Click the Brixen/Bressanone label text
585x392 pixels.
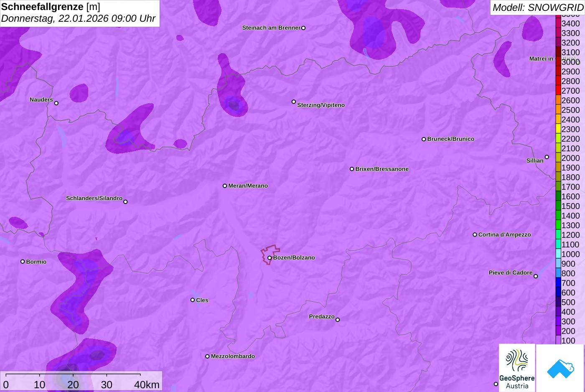click(382, 169)
